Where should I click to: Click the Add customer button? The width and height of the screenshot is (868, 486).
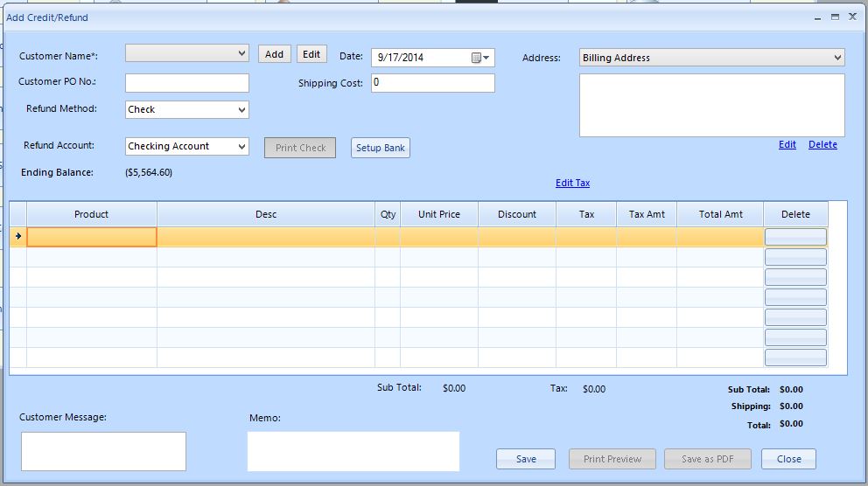(274, 54)
